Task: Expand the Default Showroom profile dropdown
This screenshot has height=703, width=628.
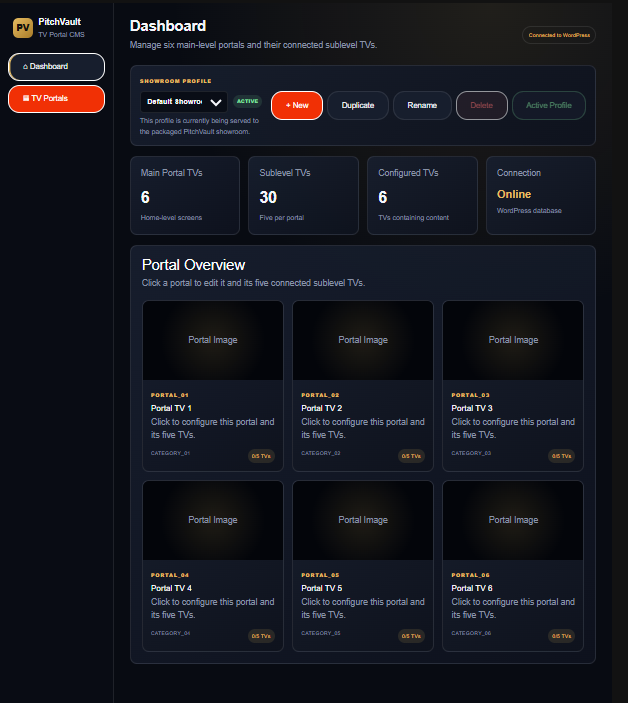Action: click(x=184, y=102)
